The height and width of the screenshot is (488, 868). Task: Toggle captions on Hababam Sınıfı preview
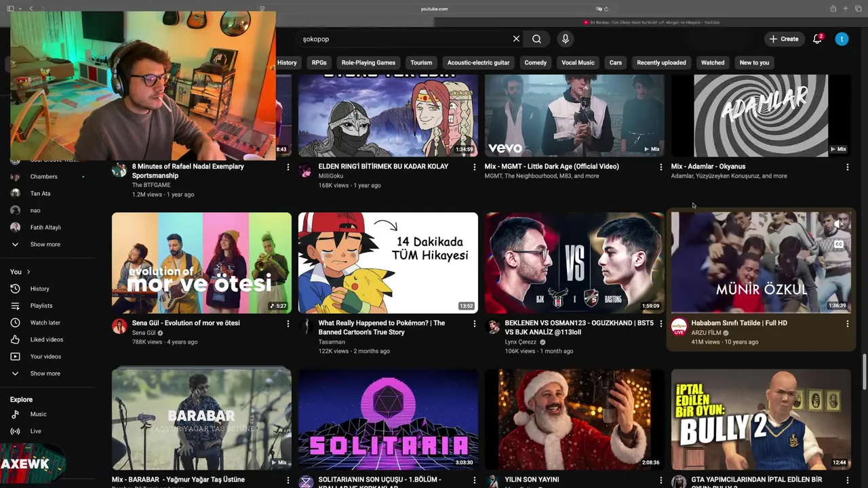839,245
